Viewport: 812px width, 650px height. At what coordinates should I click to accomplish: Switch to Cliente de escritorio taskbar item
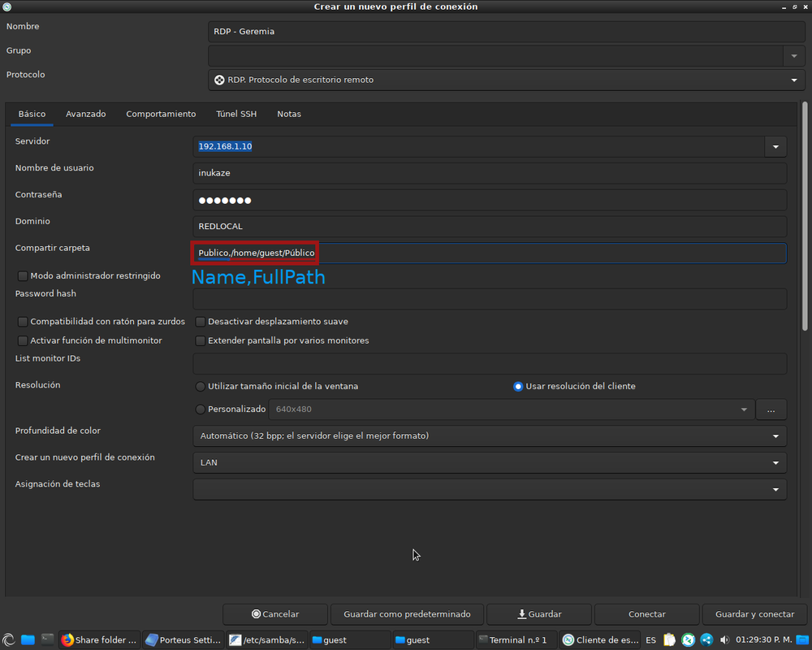coord(601,640)
